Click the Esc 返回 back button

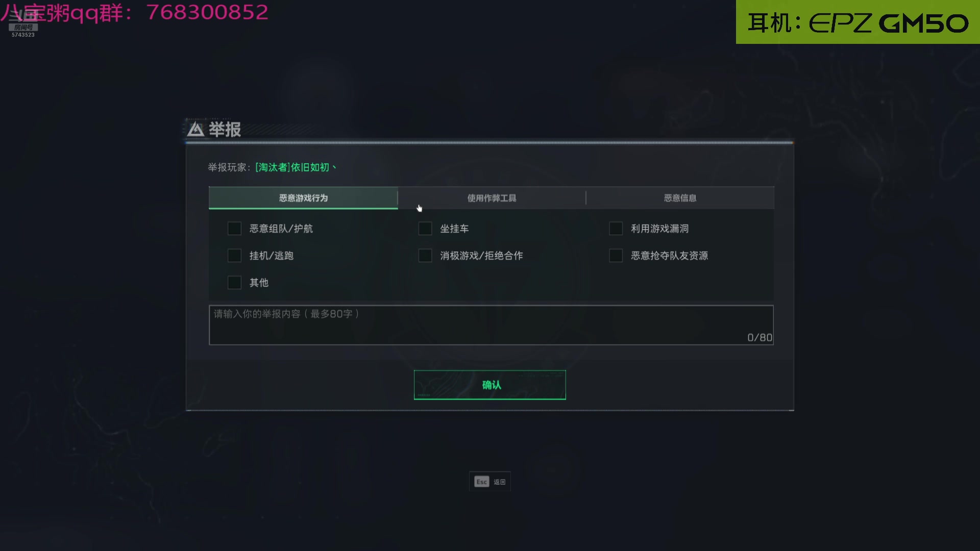click(x=490, y=482)
